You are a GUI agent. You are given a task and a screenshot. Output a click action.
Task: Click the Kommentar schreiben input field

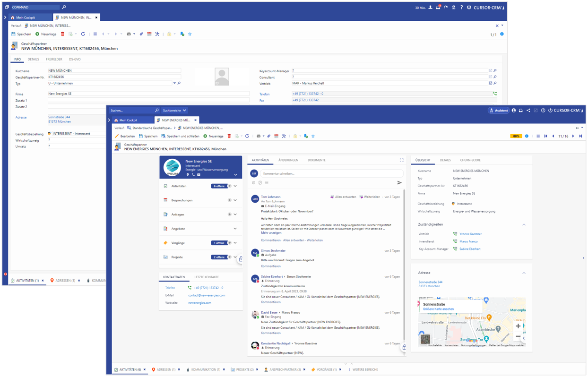pyautogui.click(x=331, y=173)
